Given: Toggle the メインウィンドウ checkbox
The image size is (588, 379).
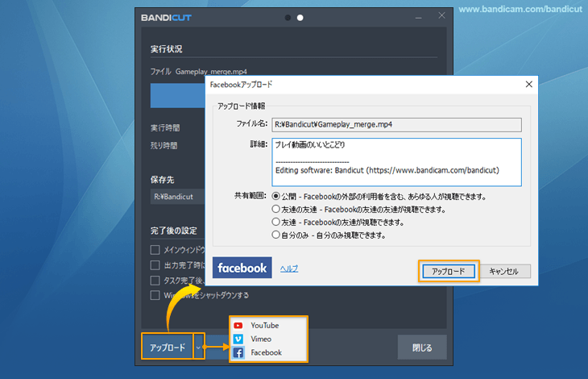Looking at the screenshot, I should pos(155,250).
